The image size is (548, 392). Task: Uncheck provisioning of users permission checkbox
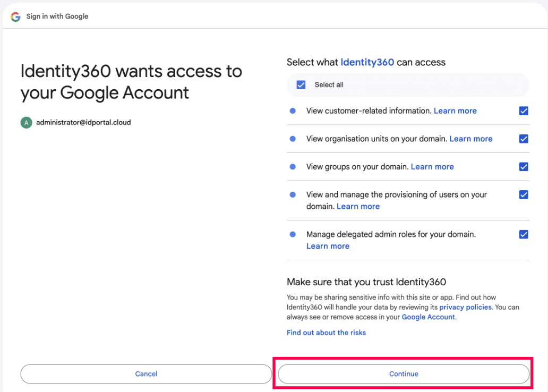[524, 194]
